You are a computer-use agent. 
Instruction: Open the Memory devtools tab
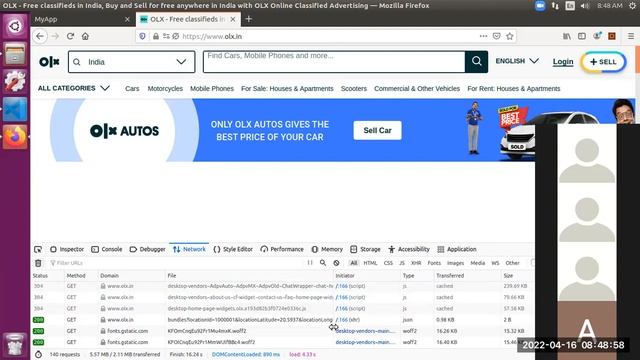point(327,249)
